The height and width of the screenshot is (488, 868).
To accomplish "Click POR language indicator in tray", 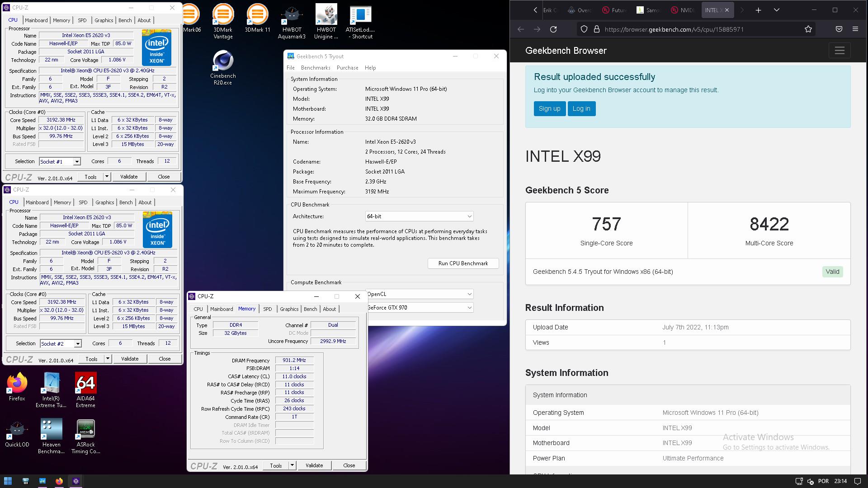I will (823, 481).
